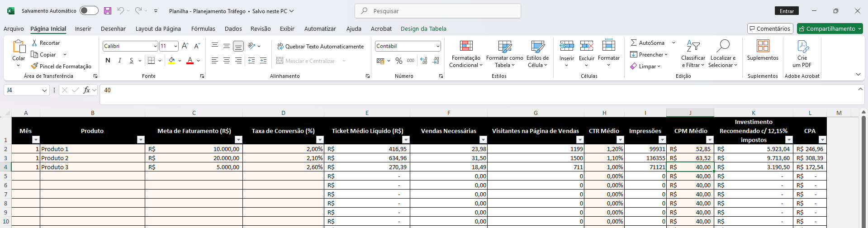Toggle Quebrar Texto Automaticamente
Viewport: 868px width, 228px height.
(320, 46)
